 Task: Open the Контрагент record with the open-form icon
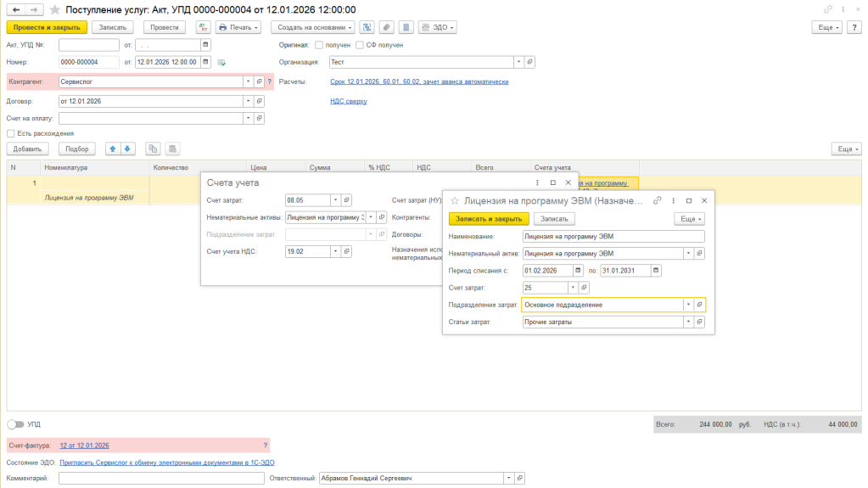tap(259, 81)
